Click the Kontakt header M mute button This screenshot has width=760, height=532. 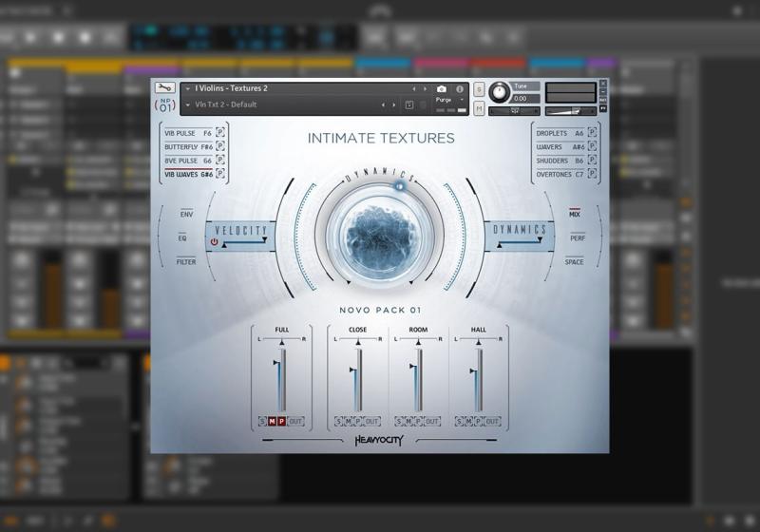coord(479,108)
